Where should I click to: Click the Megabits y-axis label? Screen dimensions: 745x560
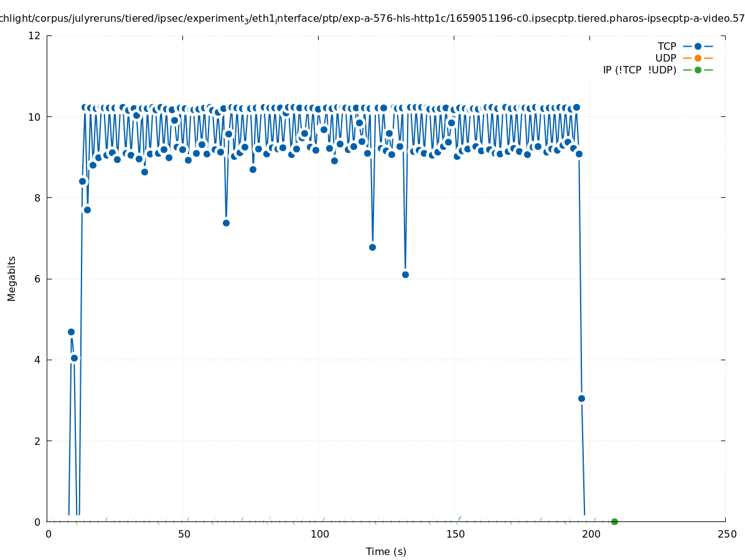pos(12,278)
